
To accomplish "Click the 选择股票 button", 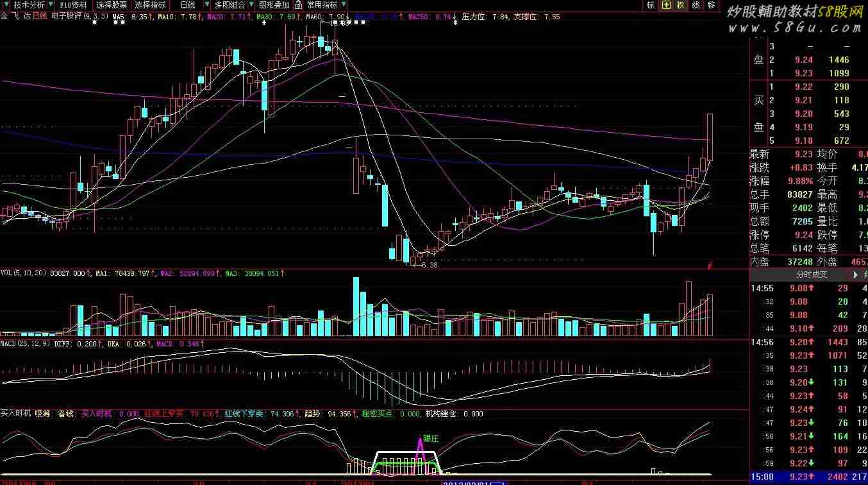I will click(112, 4).
